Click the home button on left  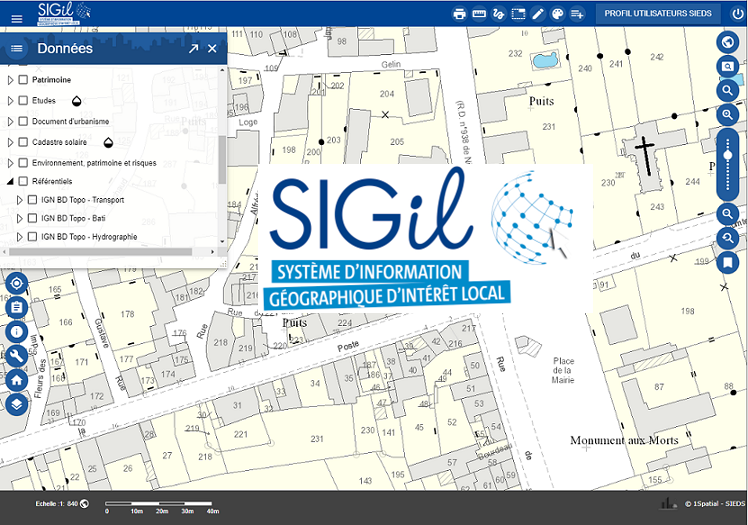click(17, 380)
